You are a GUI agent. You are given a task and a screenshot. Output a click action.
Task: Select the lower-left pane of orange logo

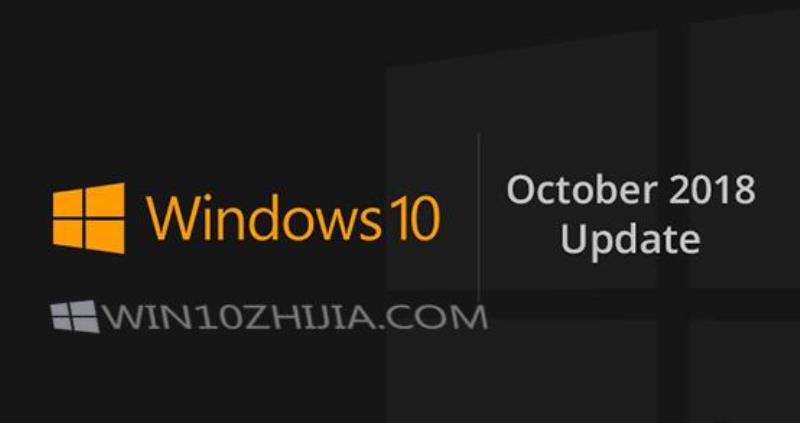click(x=68, y=233)
